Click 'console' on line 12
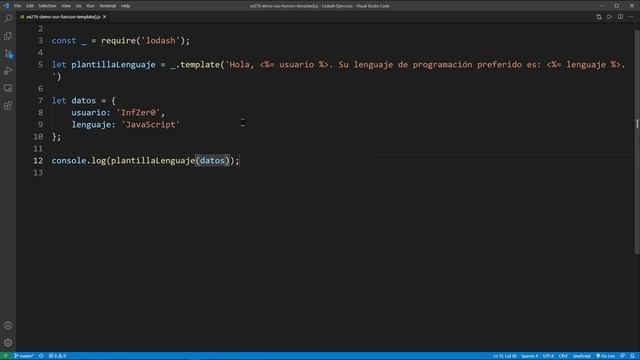Screen dimensions: 640x360 [x=69, y=161]
